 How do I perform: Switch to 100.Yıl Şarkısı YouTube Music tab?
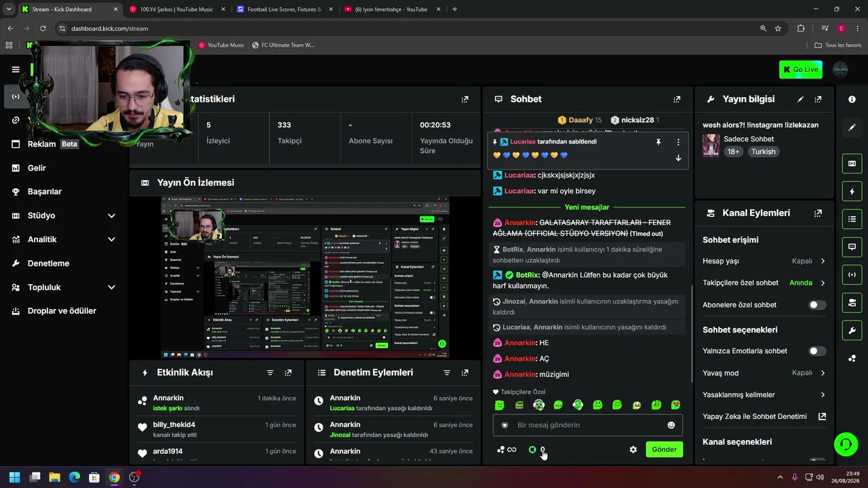click(176, 9)
